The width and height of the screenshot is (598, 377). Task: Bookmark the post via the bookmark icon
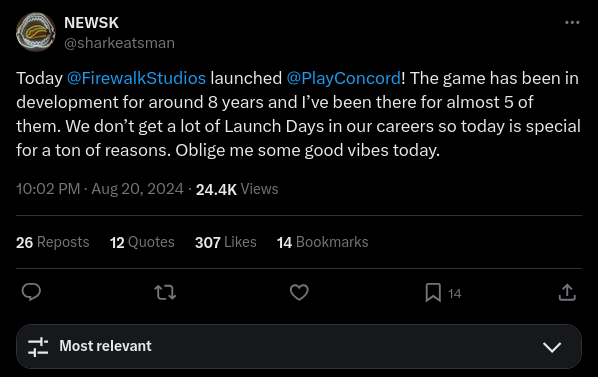433,292
